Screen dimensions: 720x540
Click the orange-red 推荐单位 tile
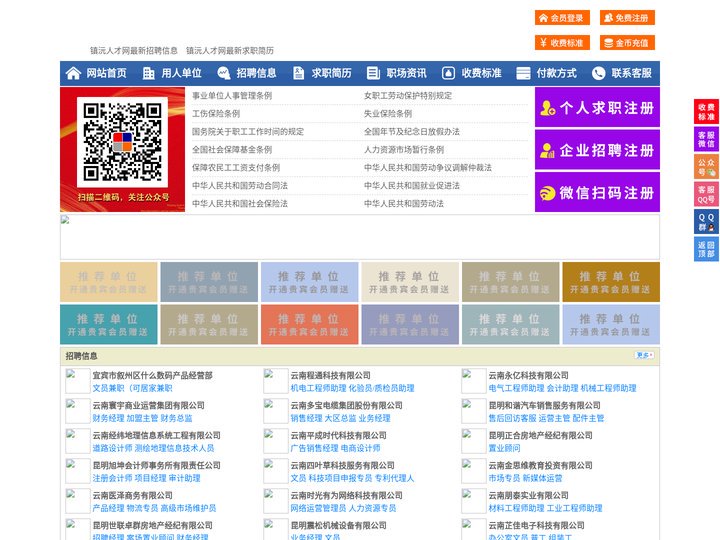pos(309,324)
